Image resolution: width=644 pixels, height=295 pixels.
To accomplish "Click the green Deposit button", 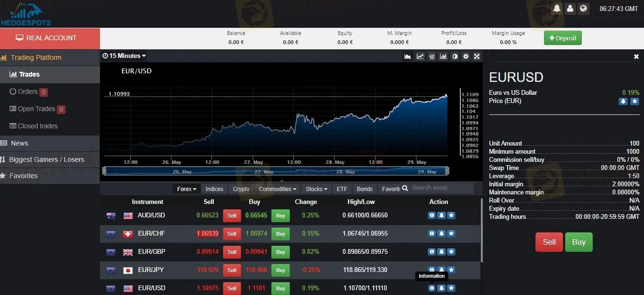I will click(563, 38).
